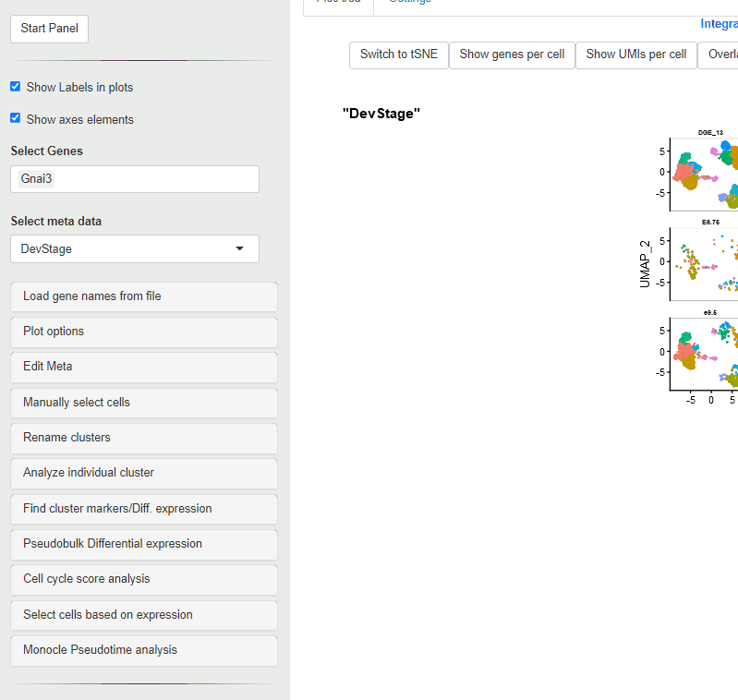Viewport: 738px width, 700px height.
Task: Click Switch to tSNE button
Action: click(398, 54)
